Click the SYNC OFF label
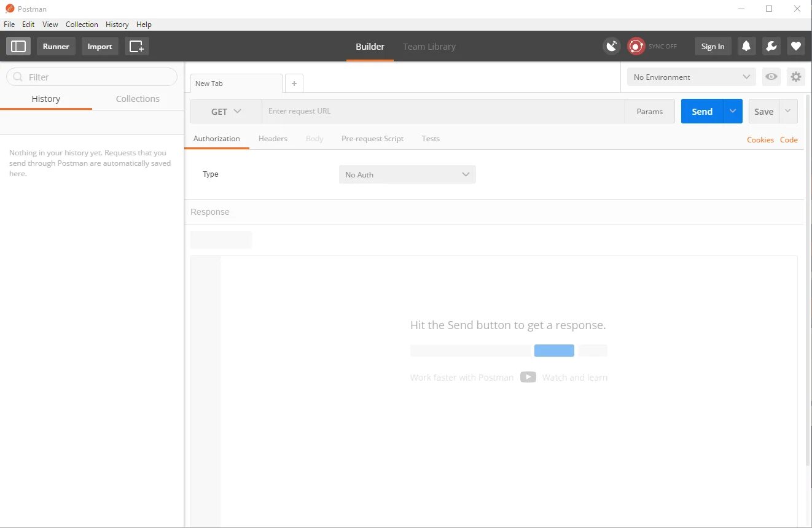This screenshot has width=812, height=528. pyautogui.click(x=662, y=47)
